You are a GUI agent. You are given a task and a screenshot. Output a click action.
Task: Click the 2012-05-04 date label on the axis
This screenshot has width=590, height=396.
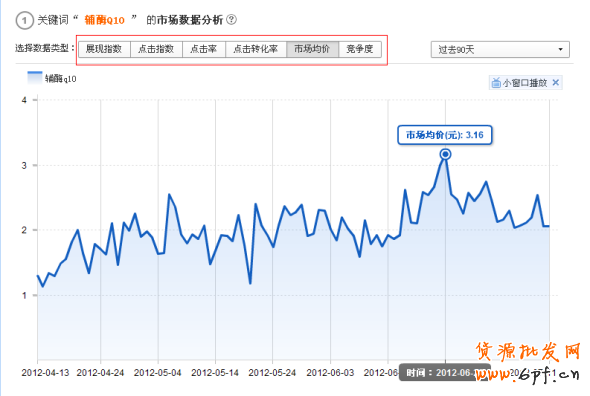(x=158, y=373)
